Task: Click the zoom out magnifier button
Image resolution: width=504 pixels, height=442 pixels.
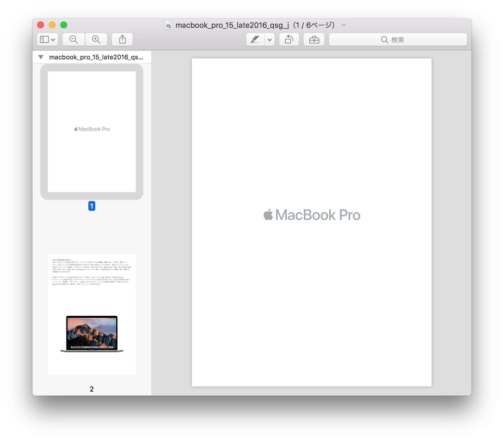Action: click(74, 39)
